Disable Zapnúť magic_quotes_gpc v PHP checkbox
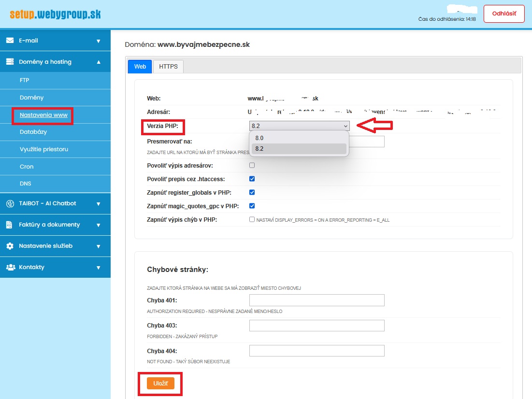The height and width of the screenshot is (399, 532). point(252,206)
